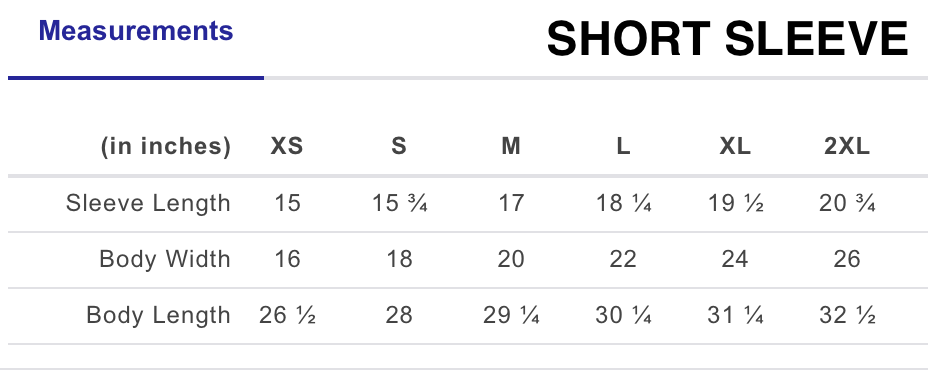This screenshot has width=928, height=374.
Task: Click the M body width value 20
Action: point(511,259)
